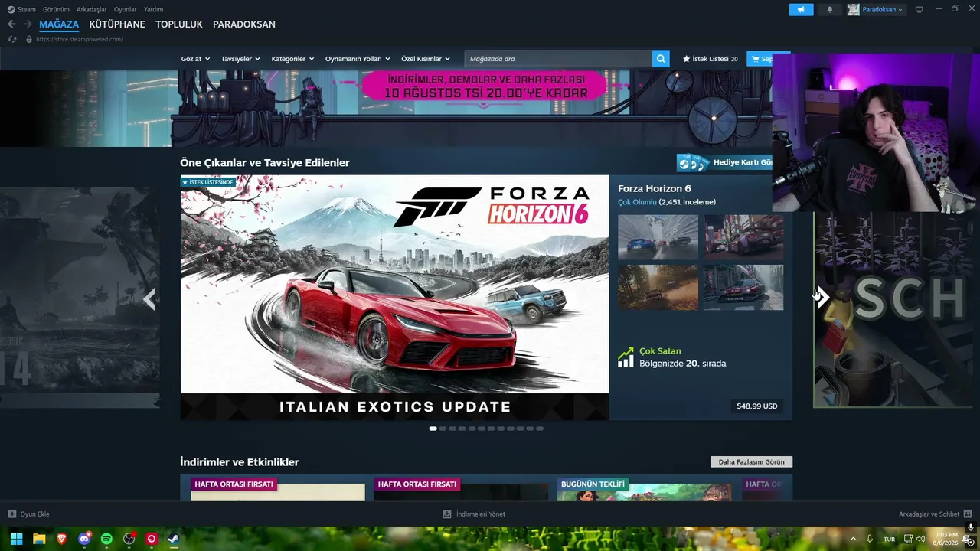Click the Steam taskbar icon
Viewport: 980px width, 551px height.
click(x=174, y=539)
